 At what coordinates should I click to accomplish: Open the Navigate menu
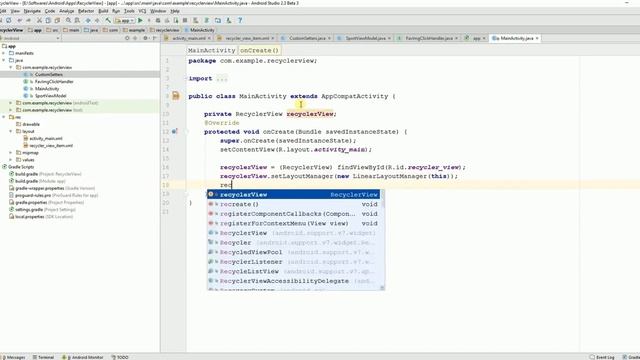(32, 11)
